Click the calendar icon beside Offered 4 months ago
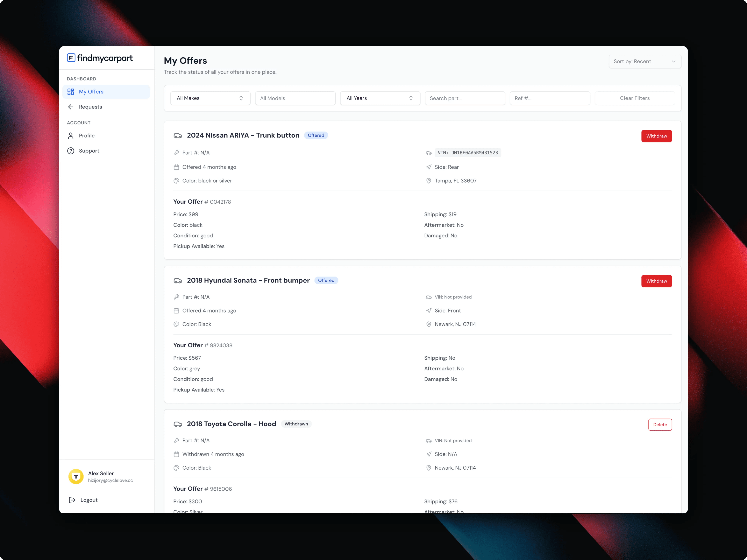The image size is (747, 560). pyautogui.click(x=177, y=167)
